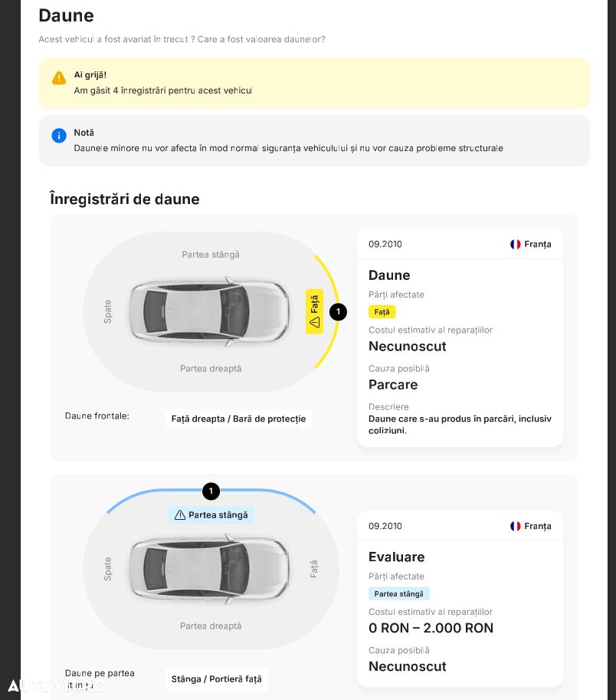Click the Evaluare record title
This screenshot has height=700, width=616.
click(x=396, y=557)
